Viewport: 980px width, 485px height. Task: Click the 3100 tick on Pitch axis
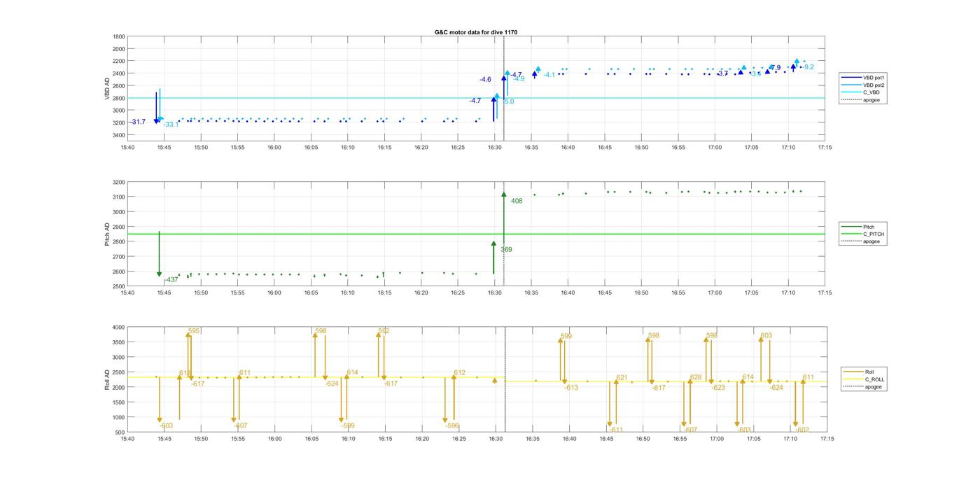(119, 197)
